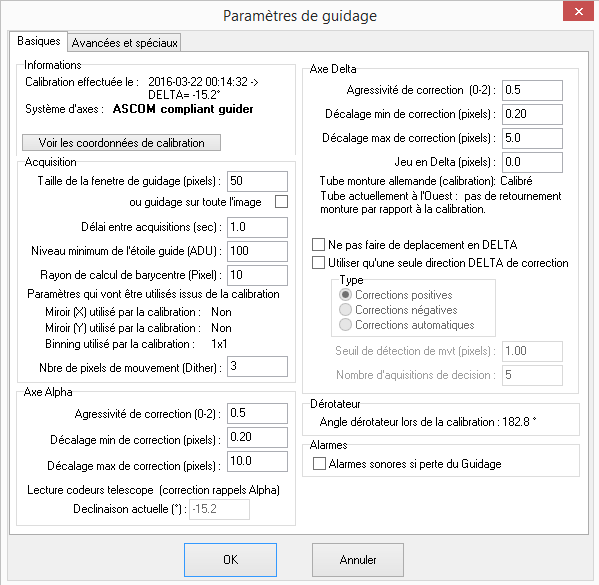Switch to the Avancées et spéciaux tab

tap(124, 42)
